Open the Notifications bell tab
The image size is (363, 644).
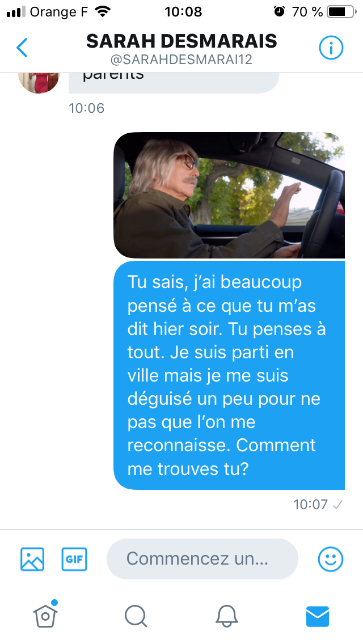[226, 616]
